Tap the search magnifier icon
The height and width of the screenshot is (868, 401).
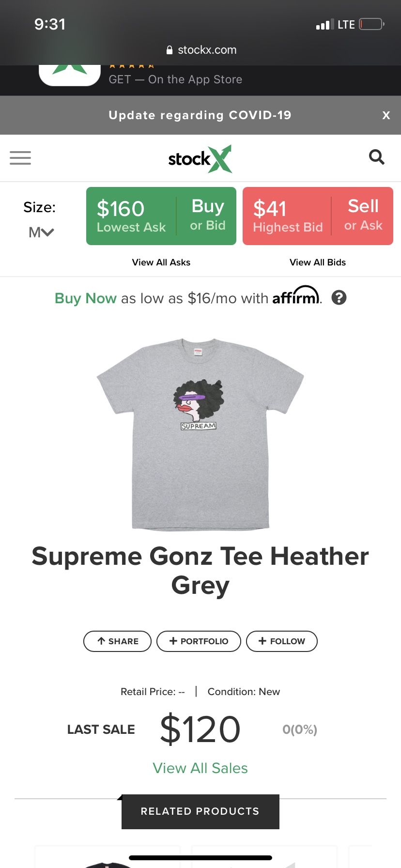click(x=377, y=157)
